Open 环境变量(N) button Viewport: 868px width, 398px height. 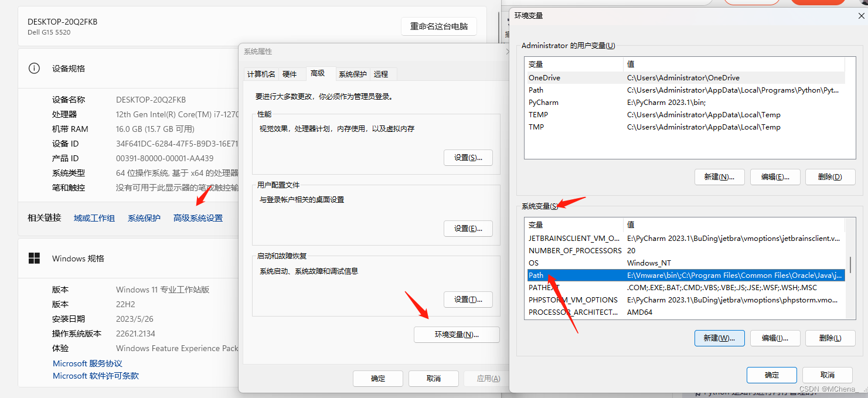click(x=457, y=335)
